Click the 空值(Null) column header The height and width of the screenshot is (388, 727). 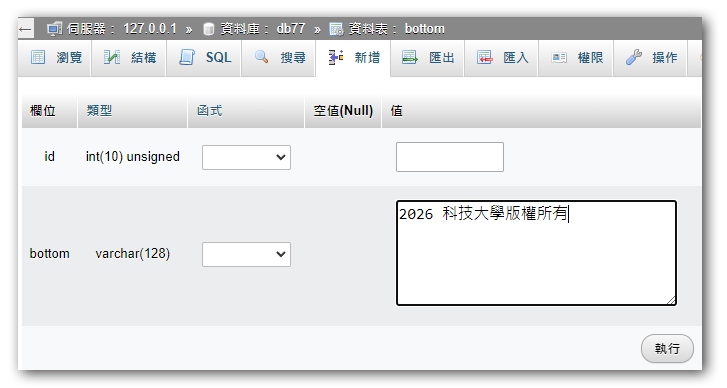343,111
